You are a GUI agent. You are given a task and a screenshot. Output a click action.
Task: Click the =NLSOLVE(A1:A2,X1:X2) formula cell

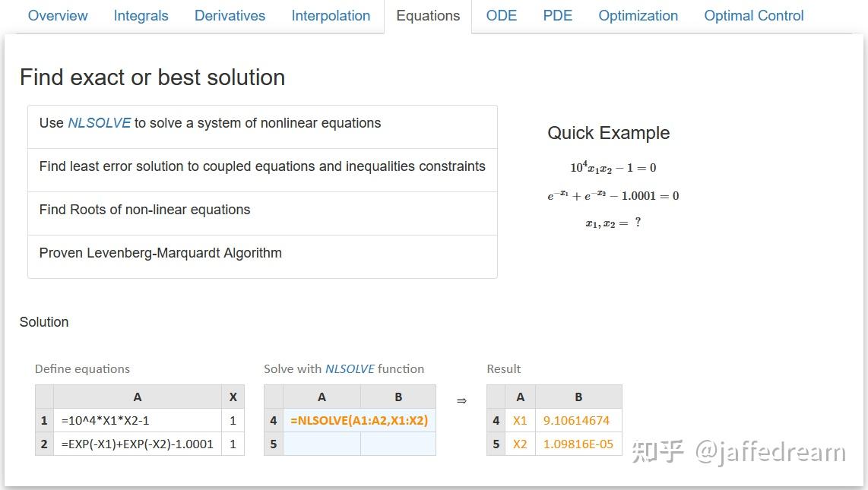[x=359, y=420]
